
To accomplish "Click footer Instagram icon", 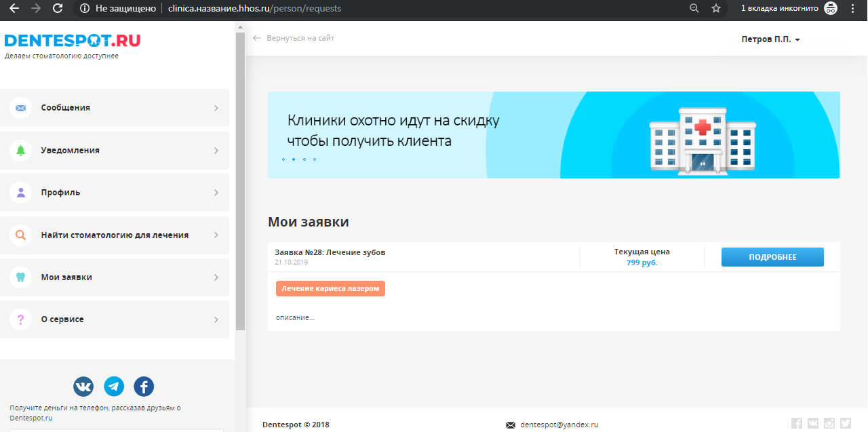I will click(829, 424).
